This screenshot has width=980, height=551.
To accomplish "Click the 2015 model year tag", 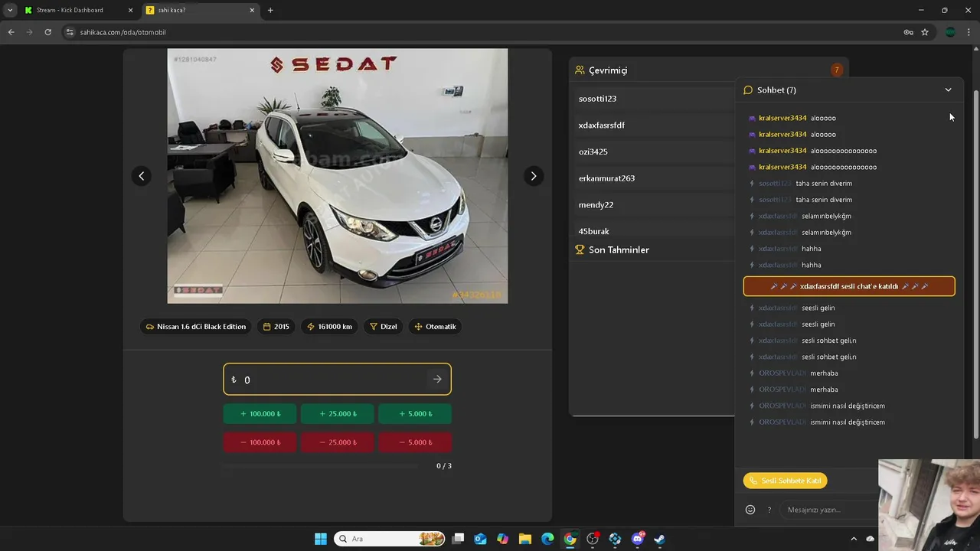I will [276, 326].
